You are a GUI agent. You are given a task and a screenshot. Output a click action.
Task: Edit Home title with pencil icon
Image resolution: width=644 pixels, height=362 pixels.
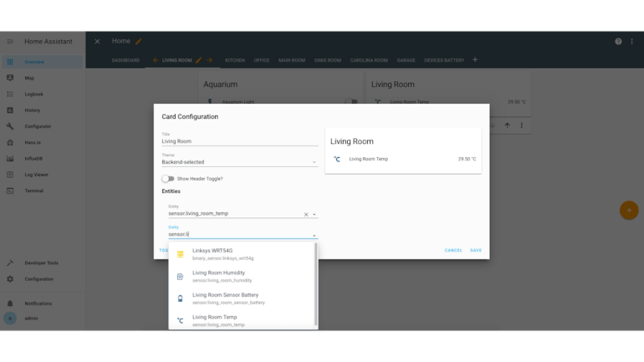click(139, 41)
